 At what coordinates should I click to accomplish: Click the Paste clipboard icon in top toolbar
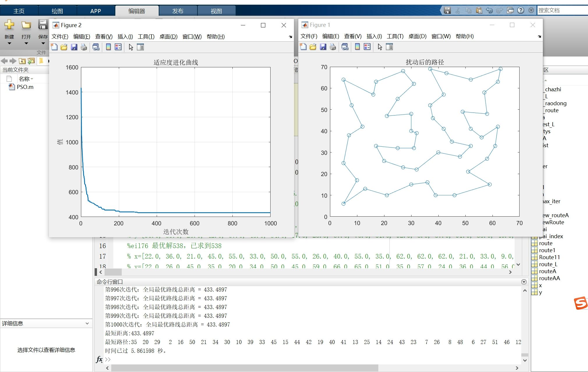pos(479,10)
